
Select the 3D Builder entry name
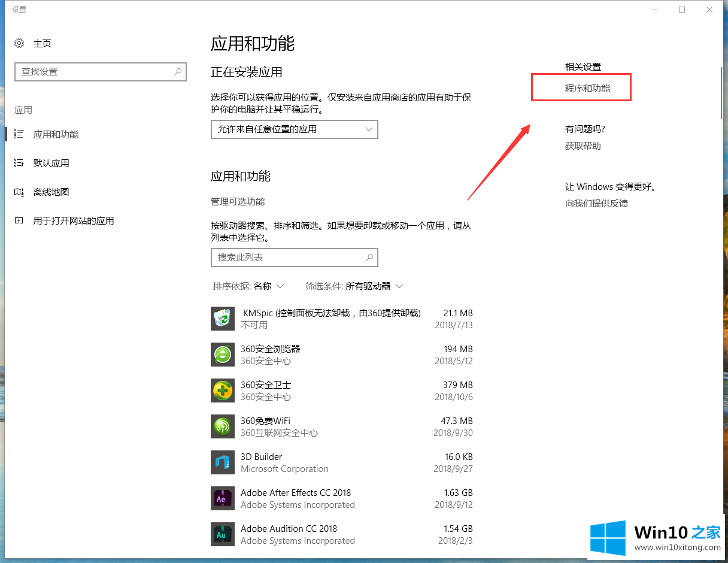point(261,456)
